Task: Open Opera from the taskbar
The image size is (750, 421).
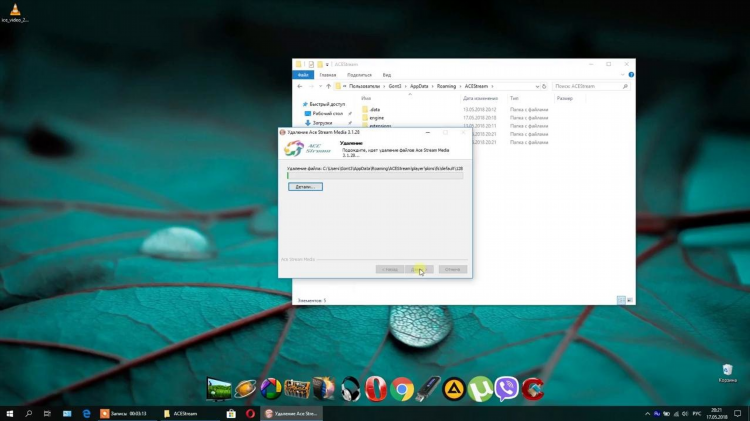Action: (x=250, y=413)
